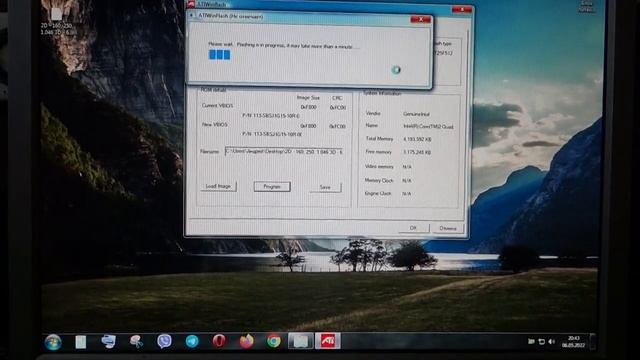Image resolution: width=640 pixels, height=360 pixels.
Task: Open the volume speaker tray icon
Action: coord(552,342)
